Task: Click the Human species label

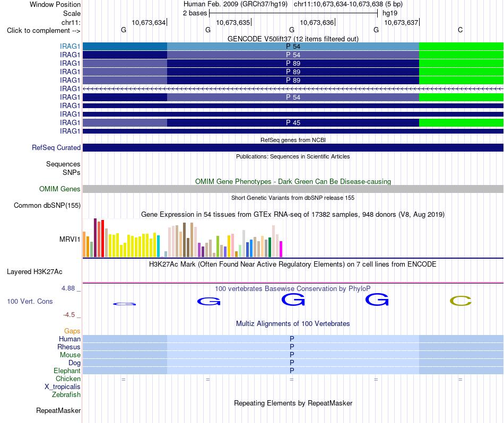Action: 69,339
